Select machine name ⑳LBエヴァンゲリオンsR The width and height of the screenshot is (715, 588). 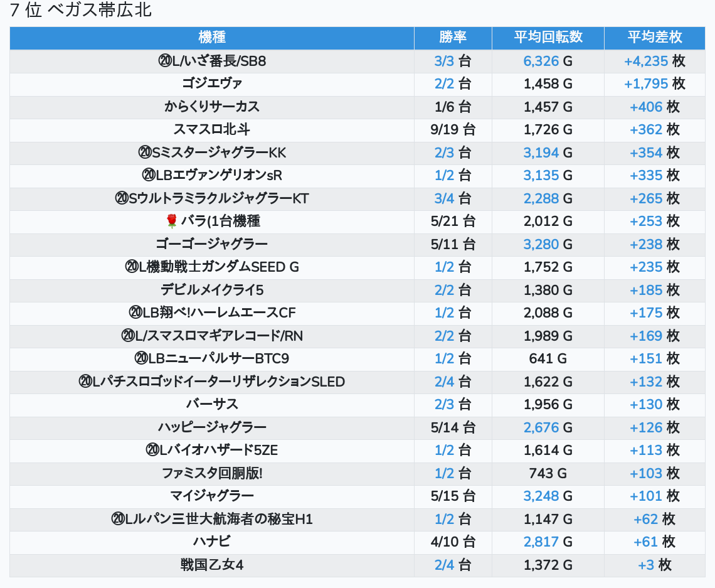click(212, 176)
